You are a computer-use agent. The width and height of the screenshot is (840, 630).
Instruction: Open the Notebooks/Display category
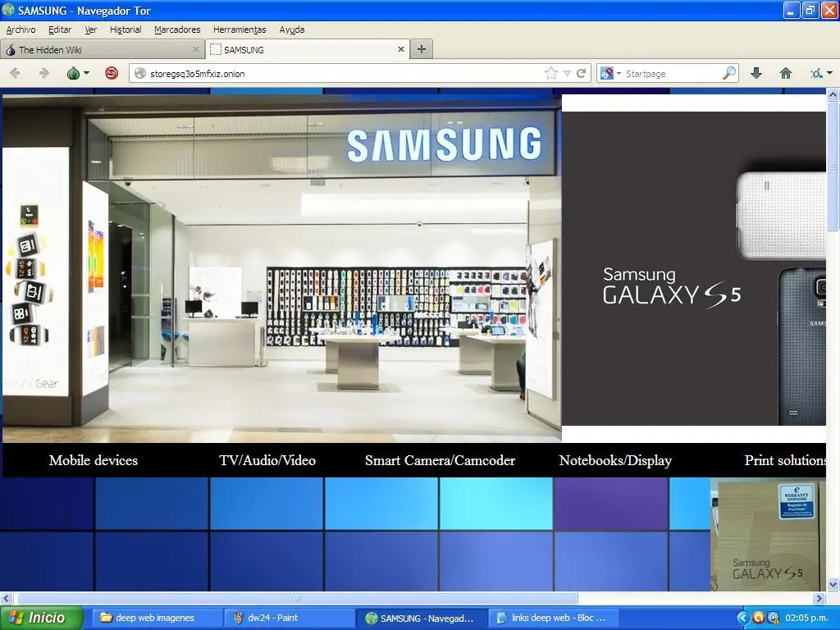(x=615, y=460)
